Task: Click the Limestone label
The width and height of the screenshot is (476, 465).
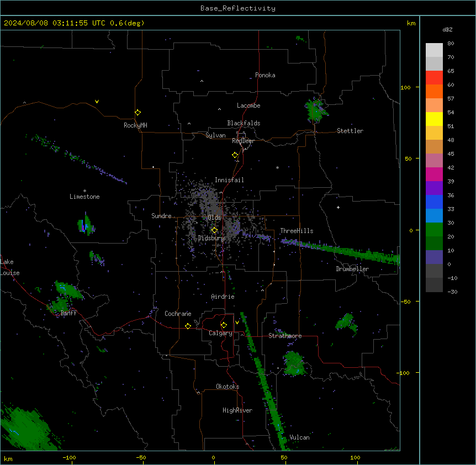Action: 84,197
